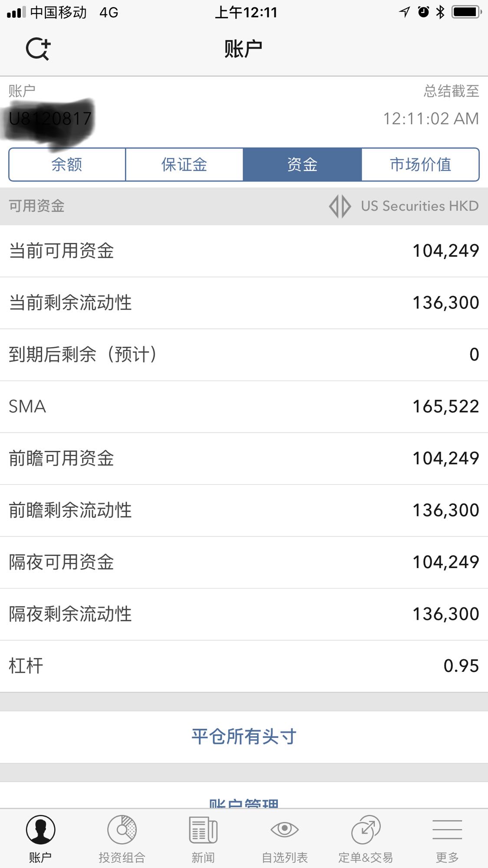Switch to the 保证金 tab
This screenshot has width=488, height=868.
(184, 164)
